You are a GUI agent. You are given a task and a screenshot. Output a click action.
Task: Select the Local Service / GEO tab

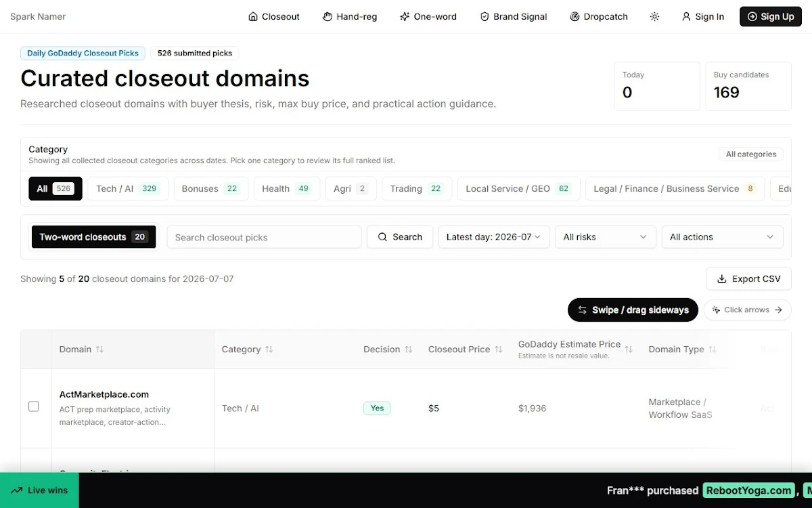click(518, 188)
